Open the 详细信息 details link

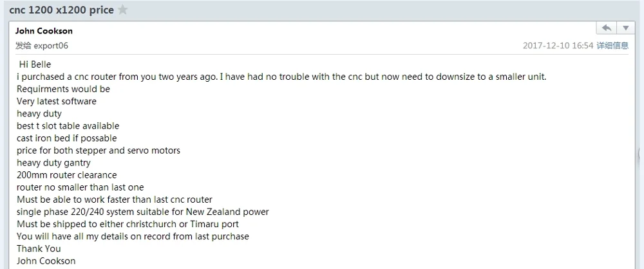click(x=612, y=46)
